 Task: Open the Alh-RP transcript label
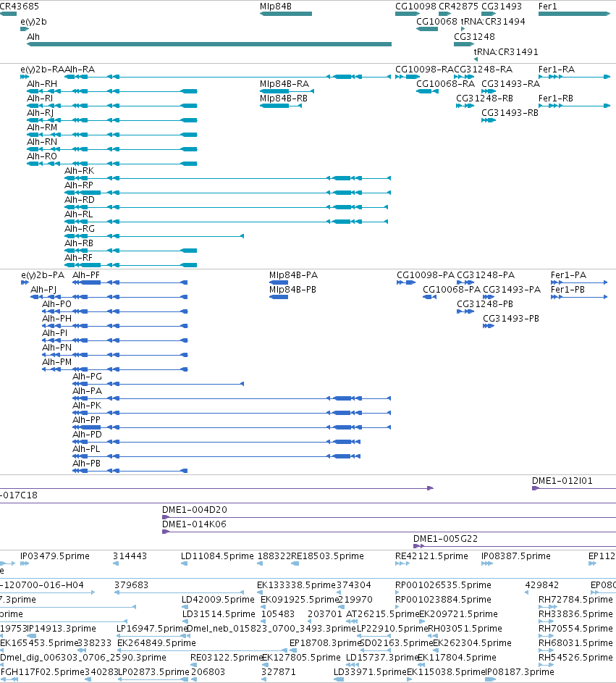(x=79, y=185)
